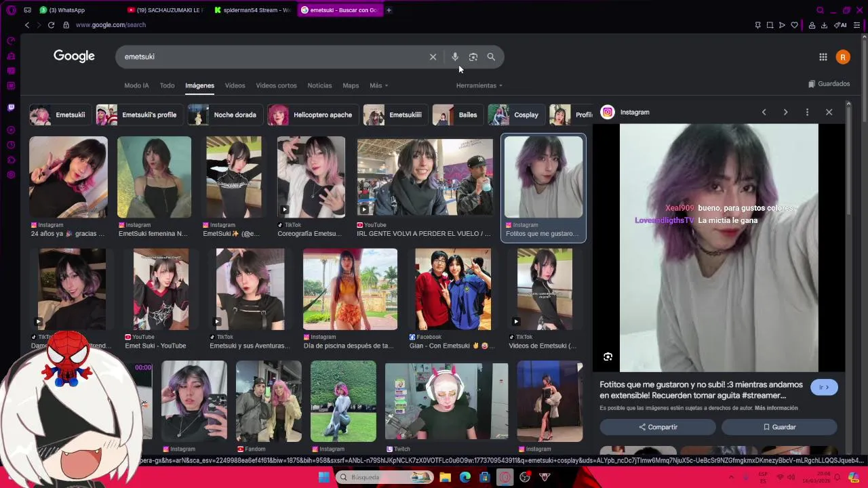The width and height of the screenshot is (868, 488).
Task: View site info via lock icon
Action: click(x=66, y=25)
